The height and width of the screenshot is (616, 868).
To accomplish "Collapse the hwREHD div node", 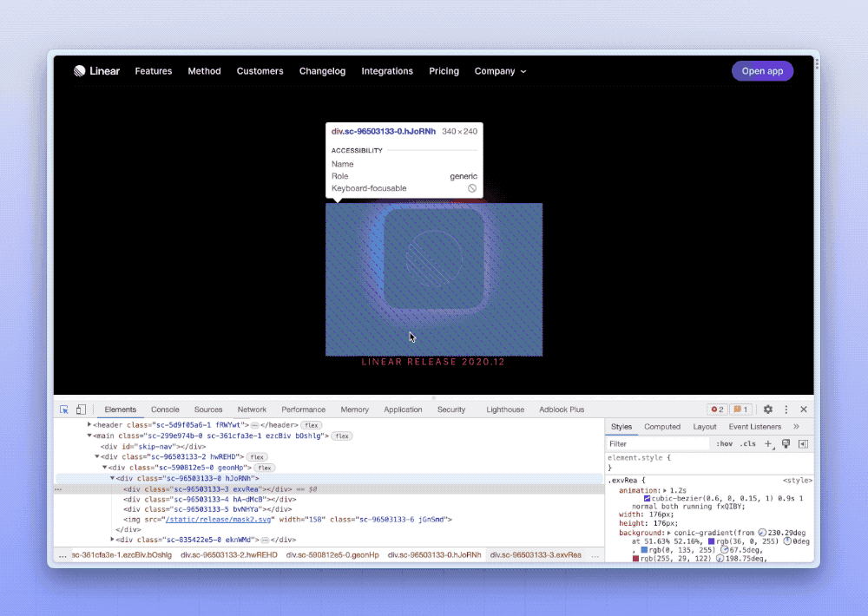I will tap(97, 456).
